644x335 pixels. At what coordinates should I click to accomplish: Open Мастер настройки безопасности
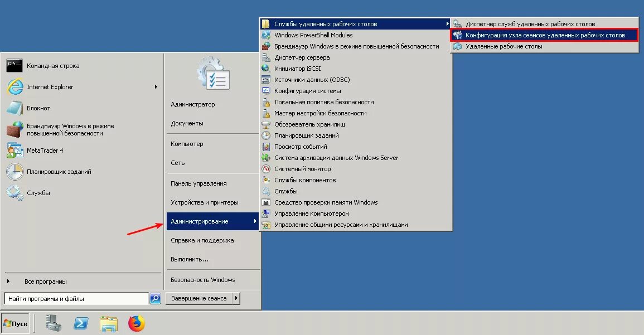point(321,113)
